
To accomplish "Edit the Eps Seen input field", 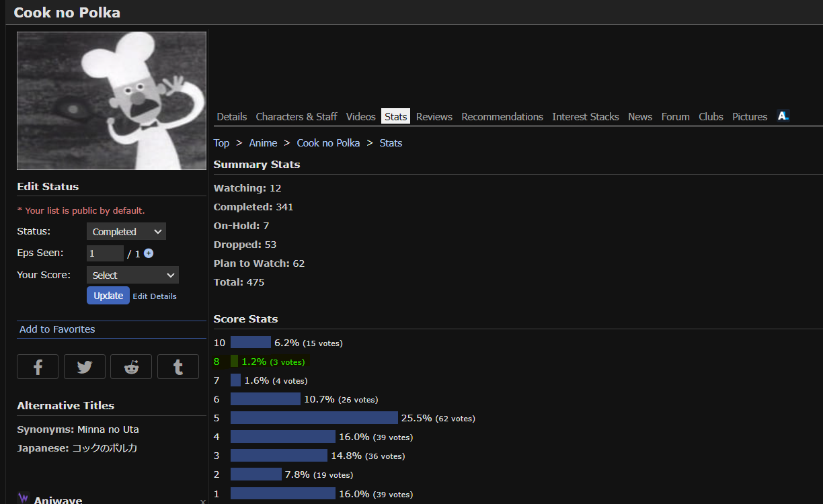I will [x=105, y=253].
